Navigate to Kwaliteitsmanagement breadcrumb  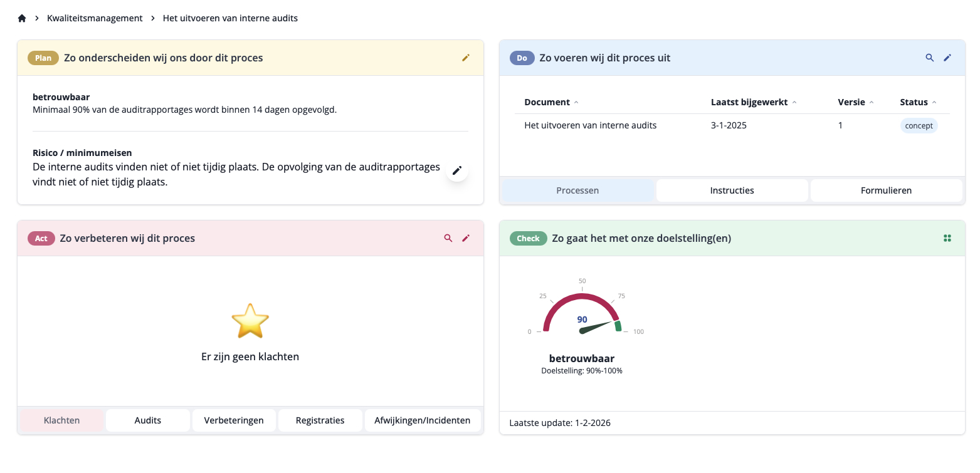(95, 18)
